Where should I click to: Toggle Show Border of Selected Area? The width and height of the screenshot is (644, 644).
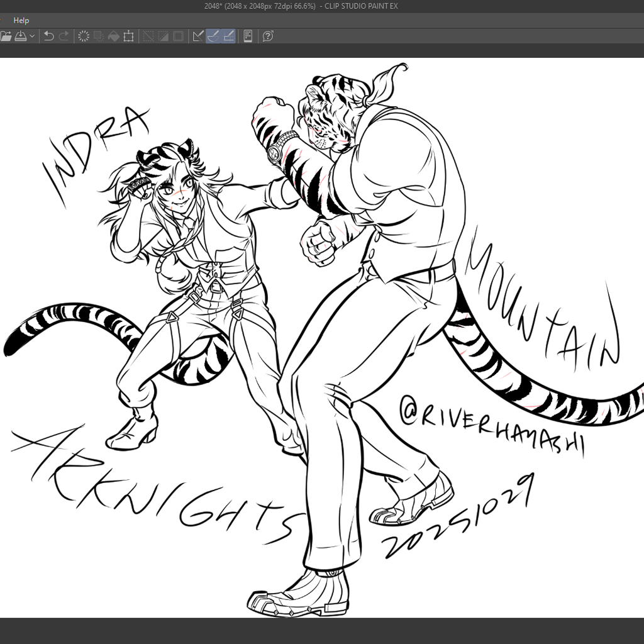pyautogui.click(x=179, y=36)
